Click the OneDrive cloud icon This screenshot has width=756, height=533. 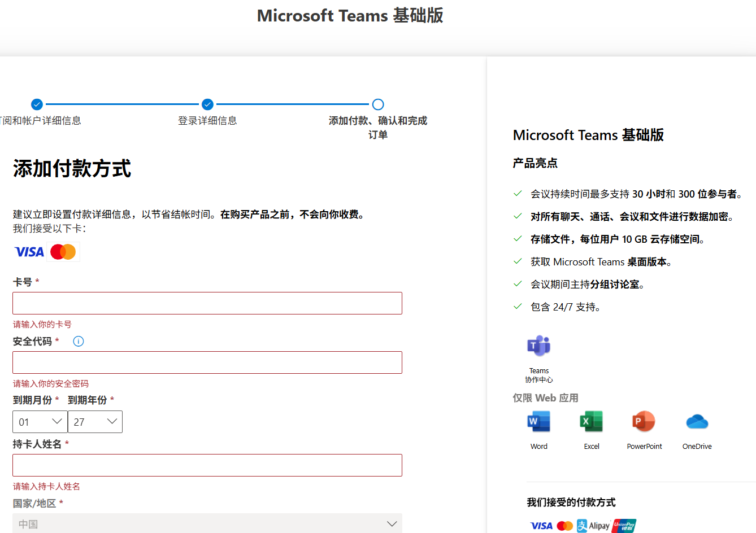coord(697,422)
